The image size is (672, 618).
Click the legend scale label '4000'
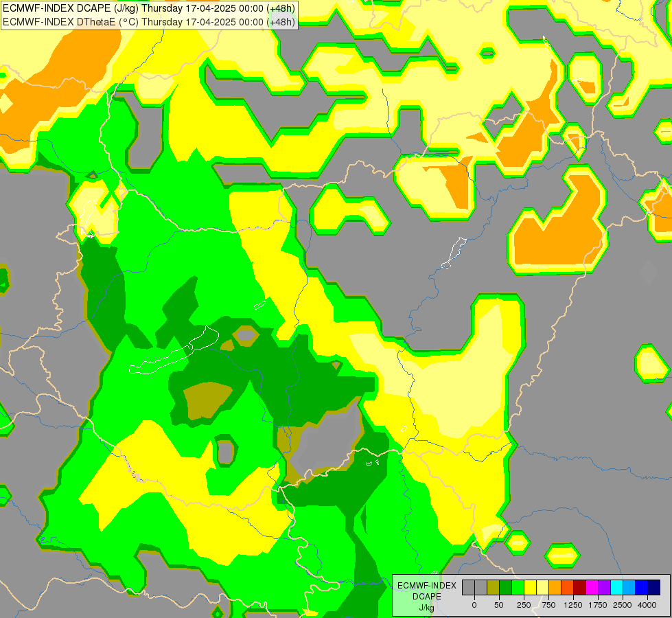pyautogui.click(x=647, y=605)
